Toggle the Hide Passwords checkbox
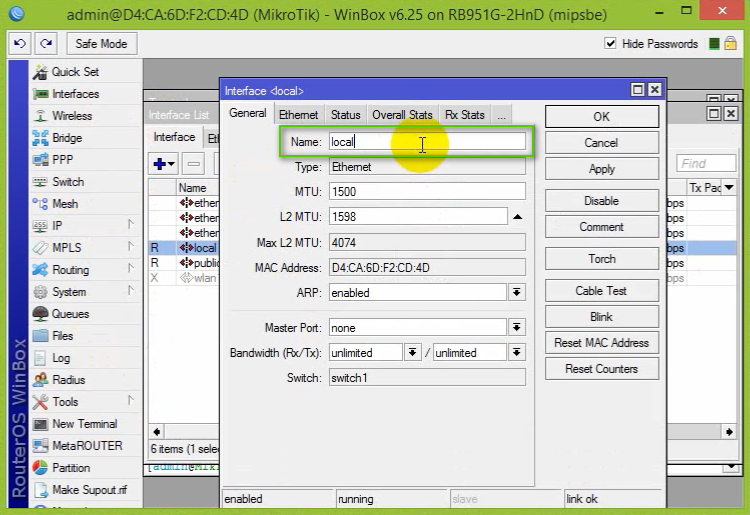Image resolution: width=750 pixels, height=515 pixels. (610, 44)
